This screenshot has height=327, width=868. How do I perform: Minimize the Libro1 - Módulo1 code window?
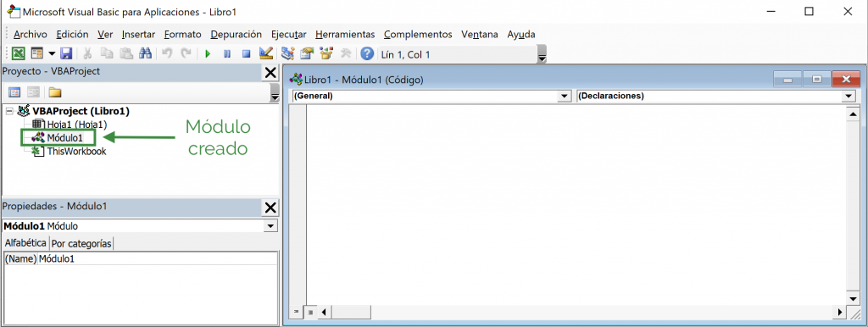787,80
